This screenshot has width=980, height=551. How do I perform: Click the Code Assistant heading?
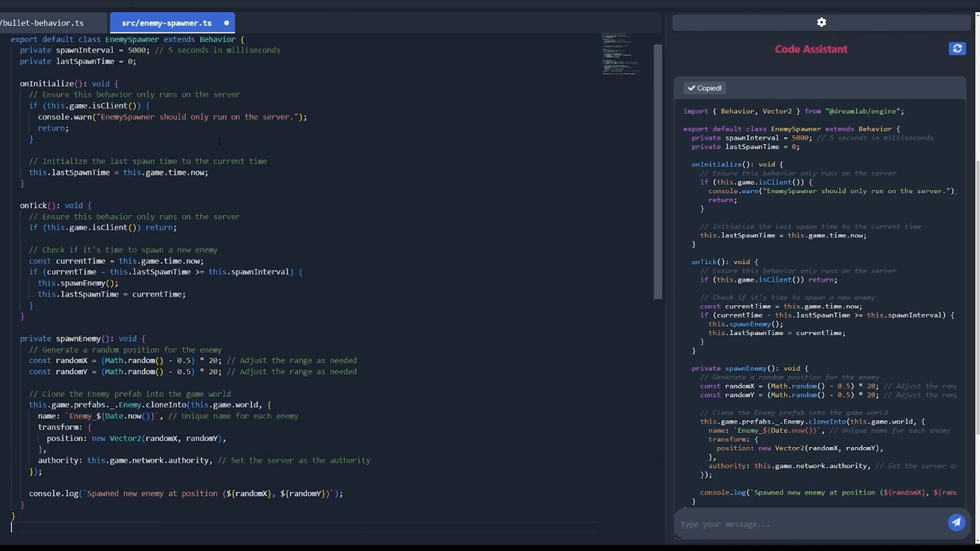click(811, 49)
